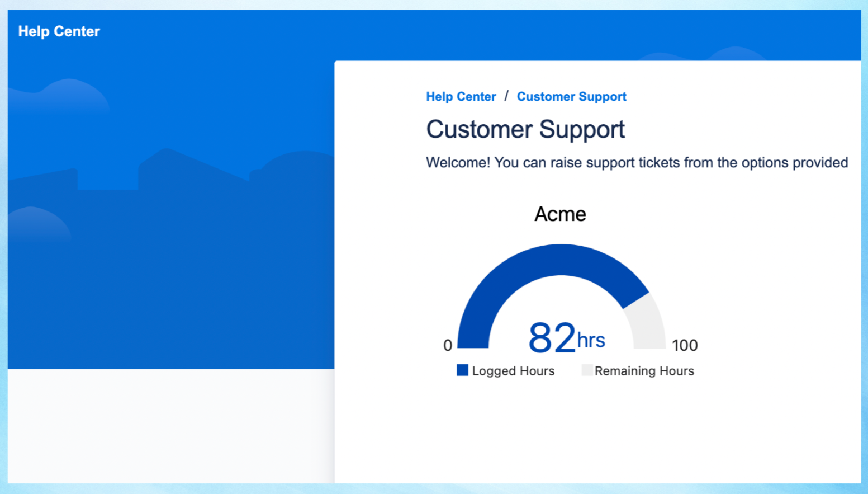This screenshot has height=494, width=868.
Task: Click the gray Remaining Hours legend swatch
Action: 587,370
